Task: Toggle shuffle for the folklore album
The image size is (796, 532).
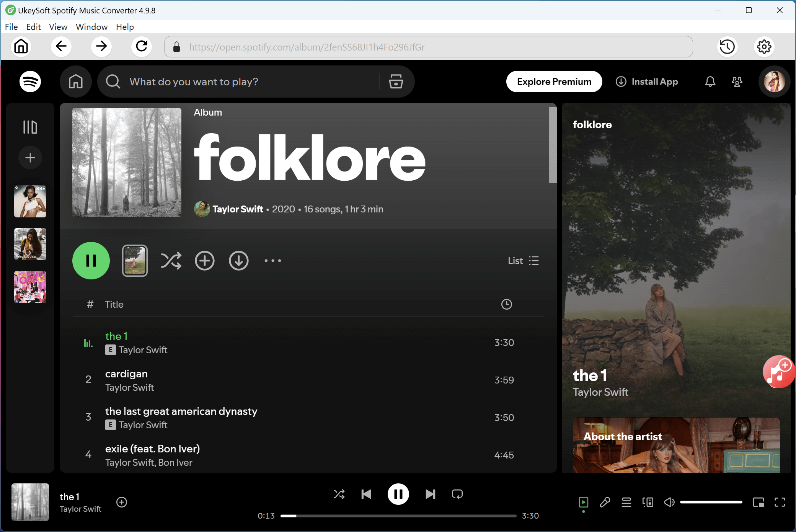Action: tap(171, 261)
